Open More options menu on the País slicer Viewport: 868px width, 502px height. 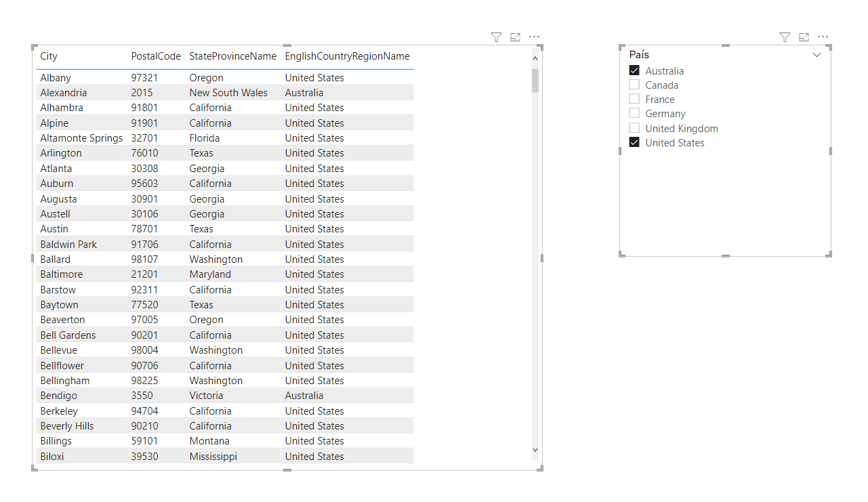823,37
